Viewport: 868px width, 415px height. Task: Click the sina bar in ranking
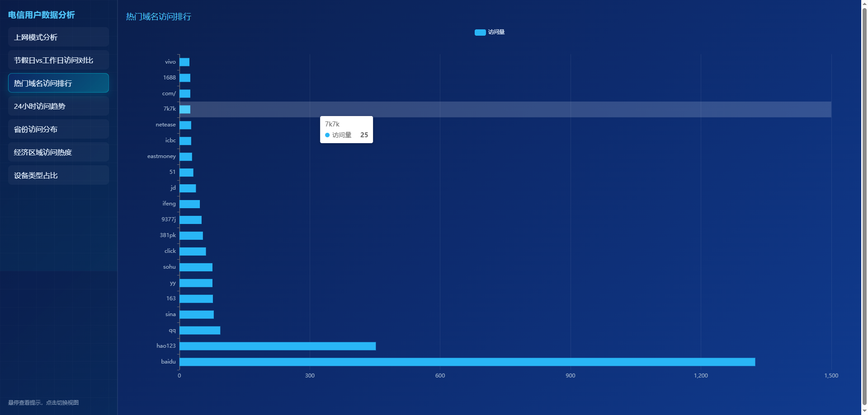click(x=196, y=314)
